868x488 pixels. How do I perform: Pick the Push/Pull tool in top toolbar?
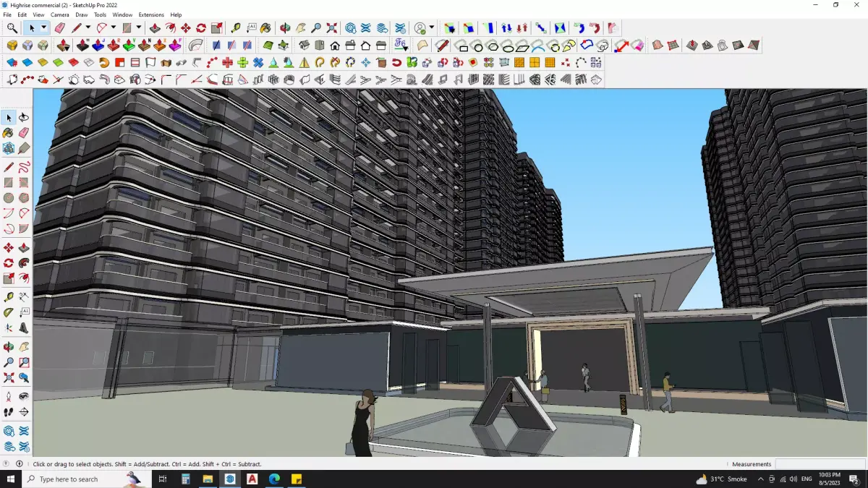(x=155, y=28)
